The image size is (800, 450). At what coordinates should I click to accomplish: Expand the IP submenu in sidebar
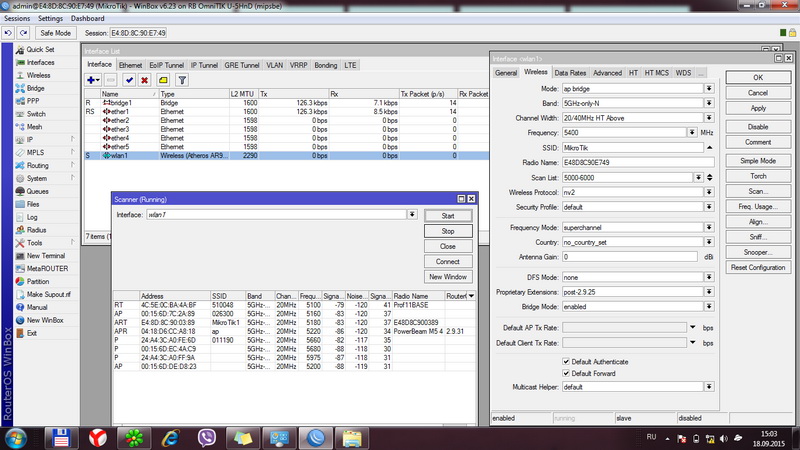[x=72, y=139]
